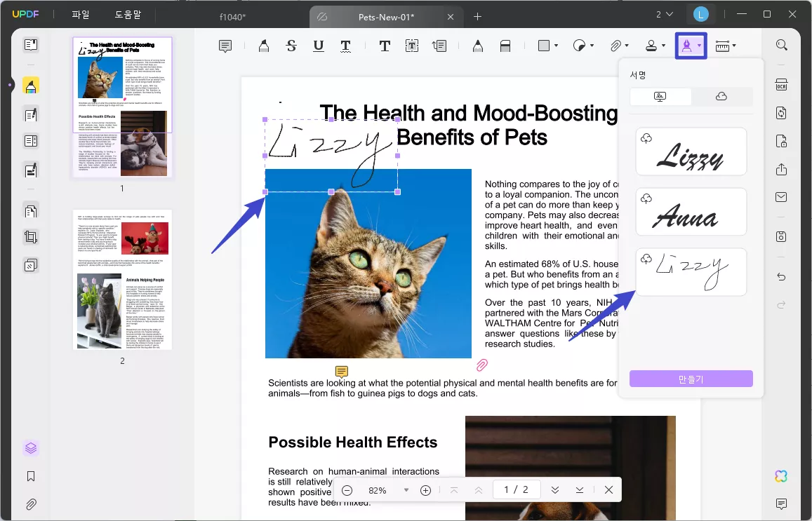Expand the shapes tool dropdown arrow
The image size is (812, 521).
point(556,46)
